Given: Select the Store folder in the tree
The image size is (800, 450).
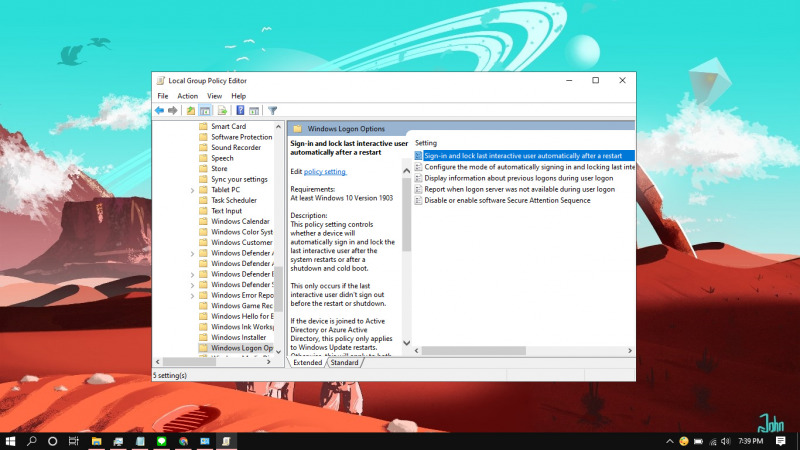Looking at the screenshot, I should click(219, 168).
